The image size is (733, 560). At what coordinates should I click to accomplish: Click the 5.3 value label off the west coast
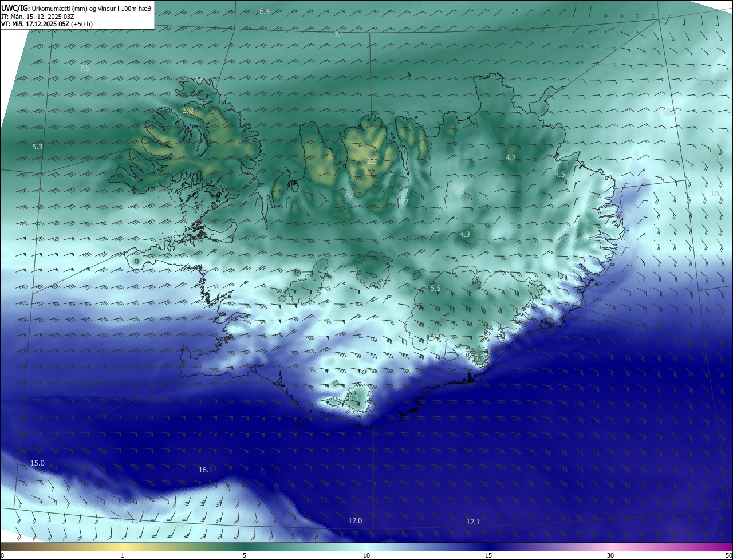37,147
